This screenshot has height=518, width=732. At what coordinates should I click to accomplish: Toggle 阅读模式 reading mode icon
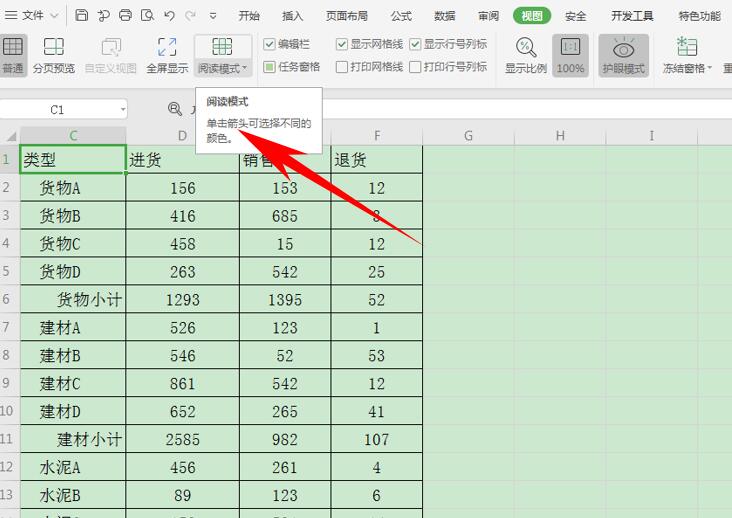pos(222,47)
